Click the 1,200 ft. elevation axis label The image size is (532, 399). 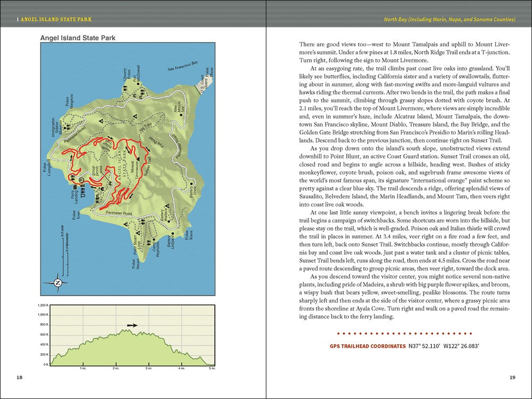click(43, 306)
